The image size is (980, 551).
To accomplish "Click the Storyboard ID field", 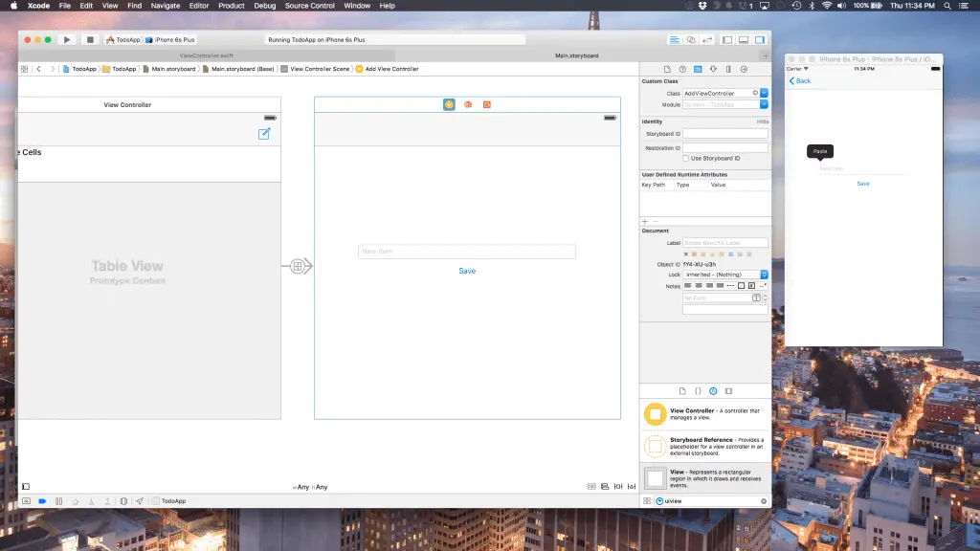I will click(x=725, y=134).
